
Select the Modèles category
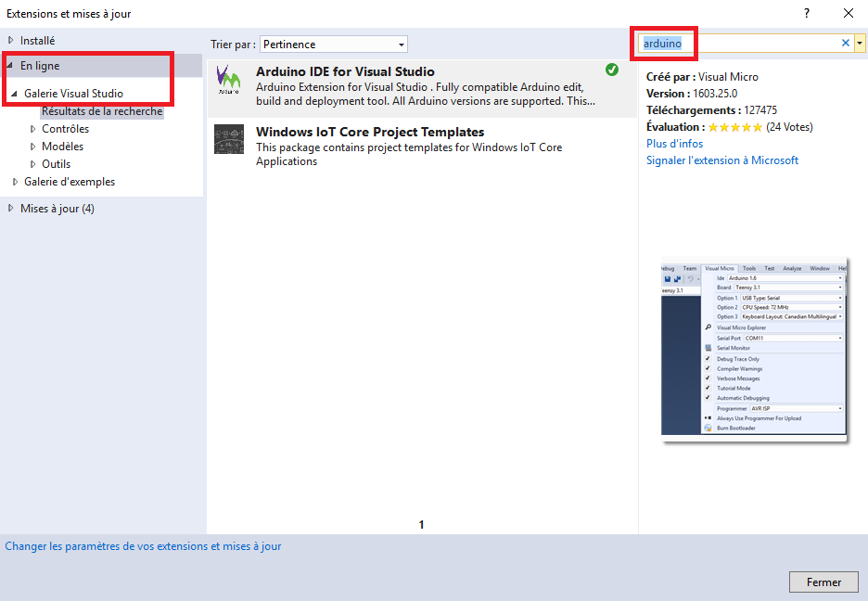(62, 147)
